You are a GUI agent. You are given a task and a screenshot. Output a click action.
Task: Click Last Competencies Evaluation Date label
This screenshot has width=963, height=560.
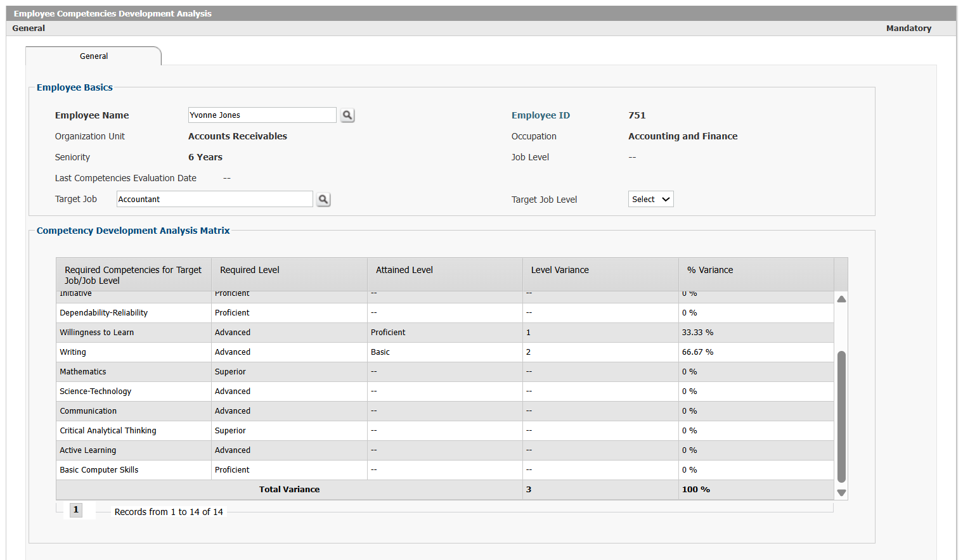(126, 178)
